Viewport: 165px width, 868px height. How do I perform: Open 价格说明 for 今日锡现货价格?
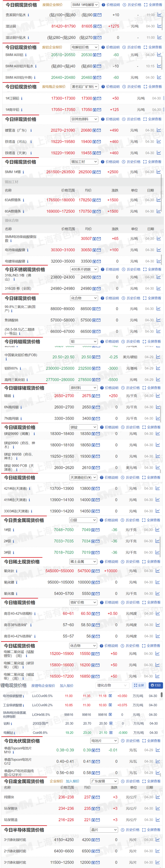[x=110, y=162]
